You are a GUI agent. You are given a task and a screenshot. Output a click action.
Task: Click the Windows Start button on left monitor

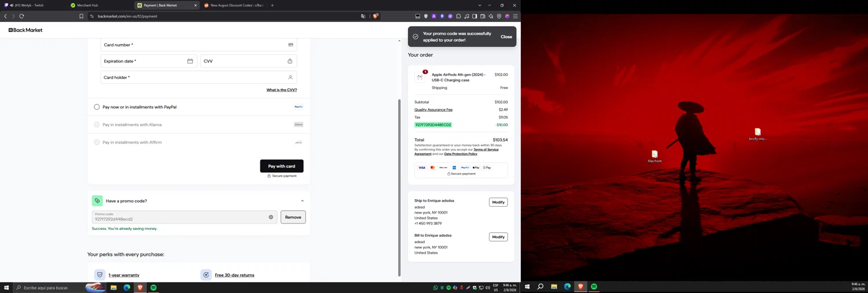[x=6, y=287]
